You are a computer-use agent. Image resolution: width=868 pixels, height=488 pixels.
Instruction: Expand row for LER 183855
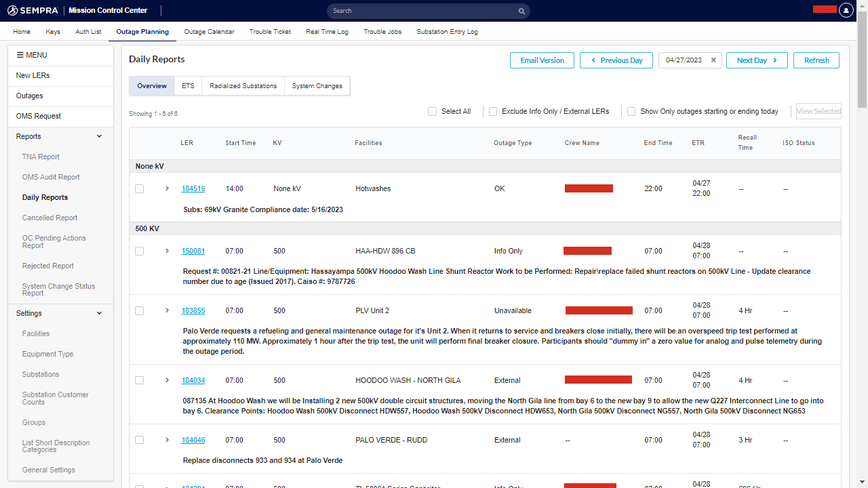(167, 310)
